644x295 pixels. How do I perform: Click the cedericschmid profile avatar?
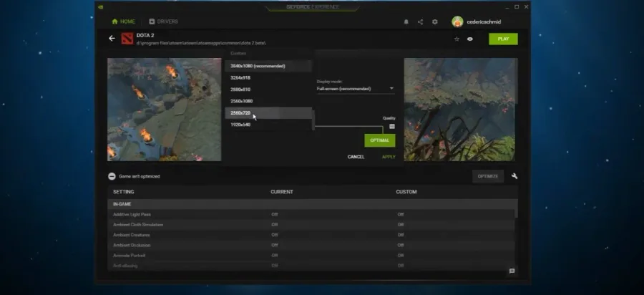pos(457,21)
